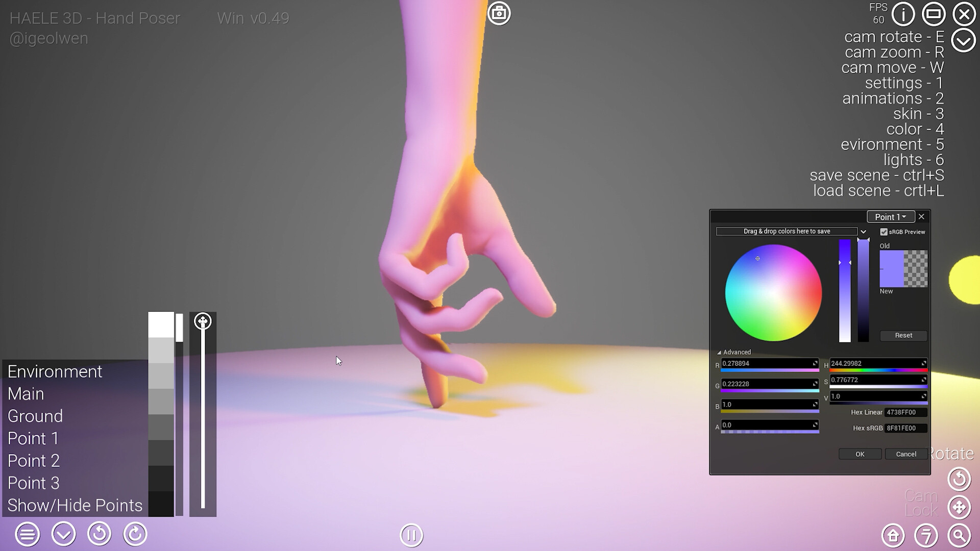Select the camera move cross-arrows icon
The width and height of the screenshot is (980, 551).
[959, 508]
